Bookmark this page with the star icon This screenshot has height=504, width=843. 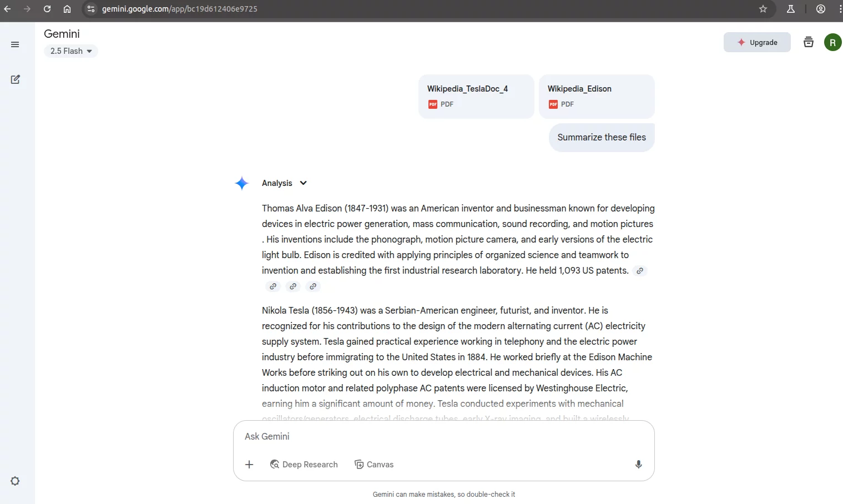tap(763, 9)
